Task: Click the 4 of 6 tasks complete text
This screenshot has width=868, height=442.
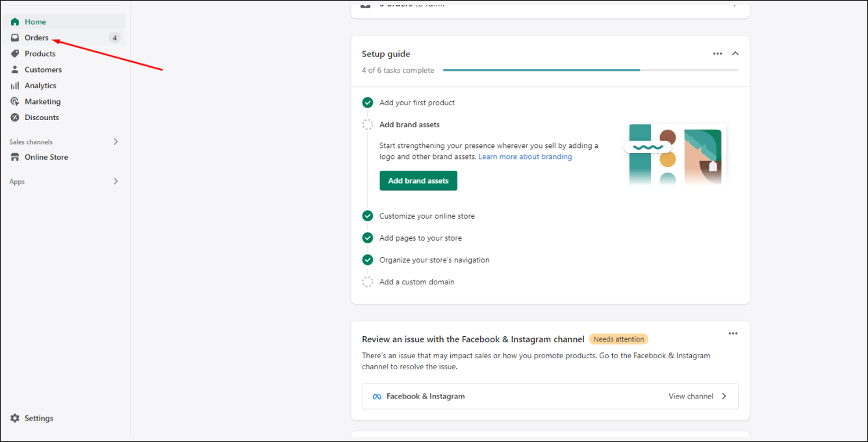Action: tap(398, 71)
